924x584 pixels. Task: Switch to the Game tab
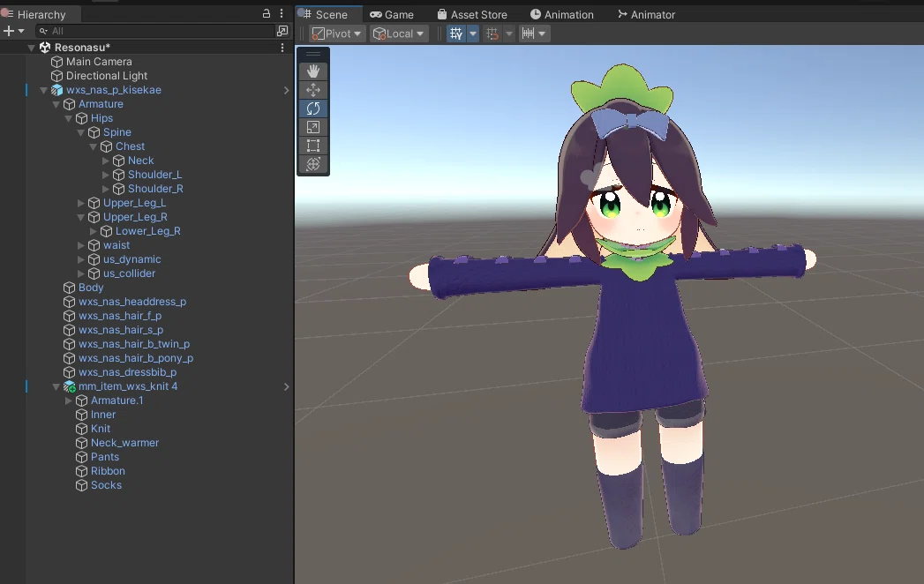pos(392,14)
